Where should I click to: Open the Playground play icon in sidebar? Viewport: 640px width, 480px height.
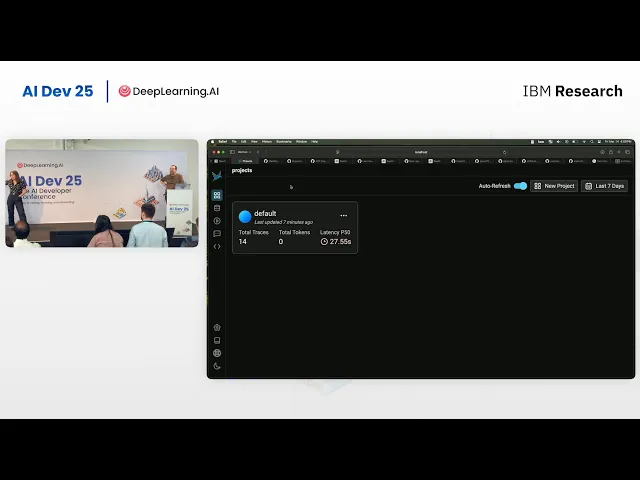(217, 221)
